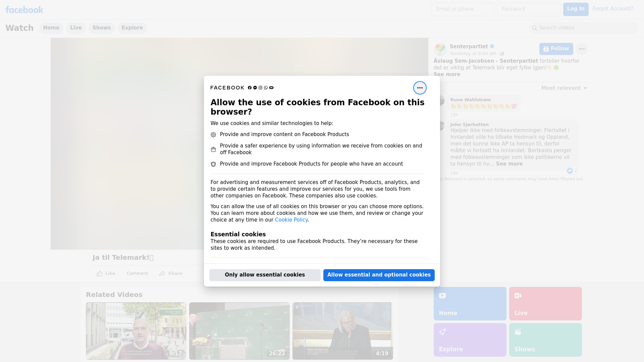Click the 23h comment timestamp
The width and height of the screenshot is (644, 362).
tap(454, 115)
